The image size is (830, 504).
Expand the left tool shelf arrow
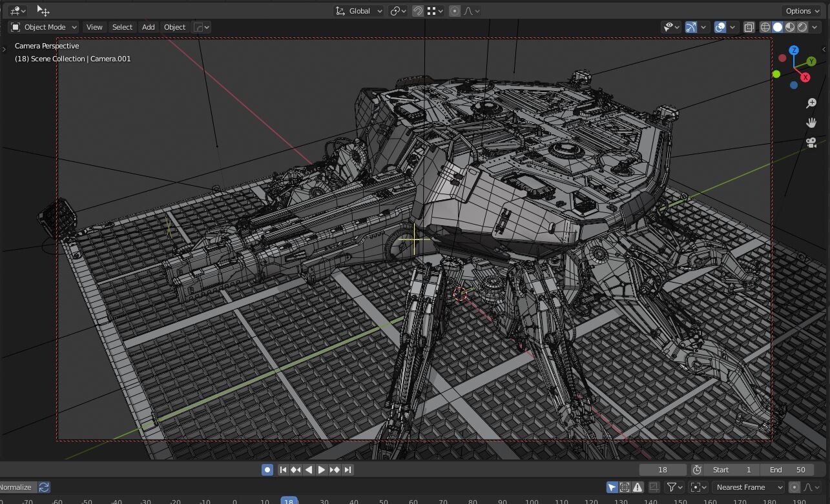pyautogui.click(x=4, y=49)
